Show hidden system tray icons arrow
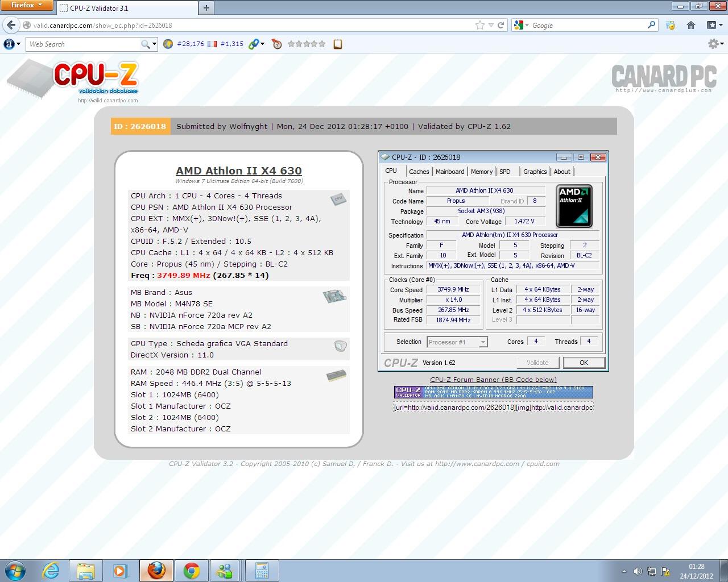The image size is (728, 582). coord(624,571)
